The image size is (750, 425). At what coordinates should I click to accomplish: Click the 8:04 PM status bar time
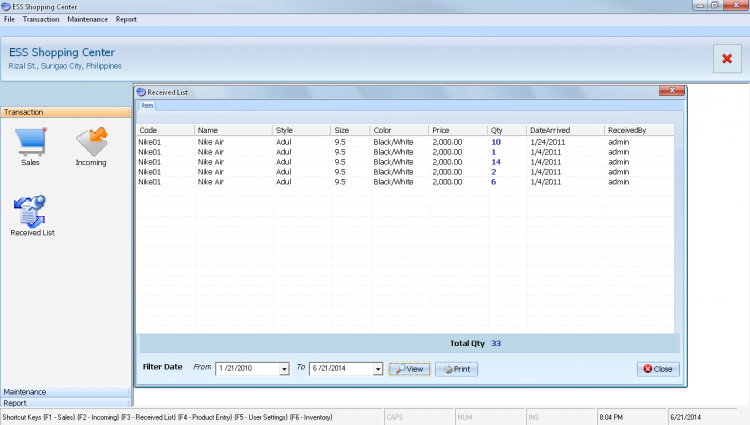[x=611, y=417]
